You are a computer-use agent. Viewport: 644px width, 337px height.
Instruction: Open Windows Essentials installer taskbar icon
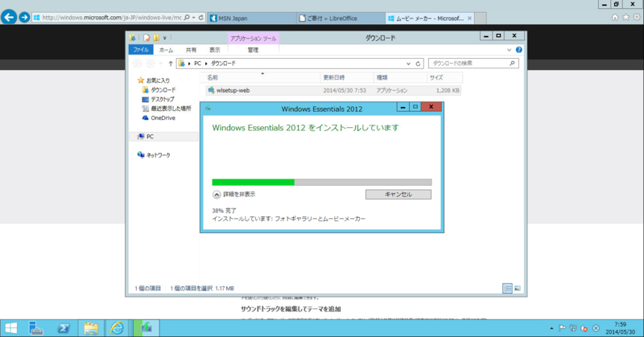[147, 328]
